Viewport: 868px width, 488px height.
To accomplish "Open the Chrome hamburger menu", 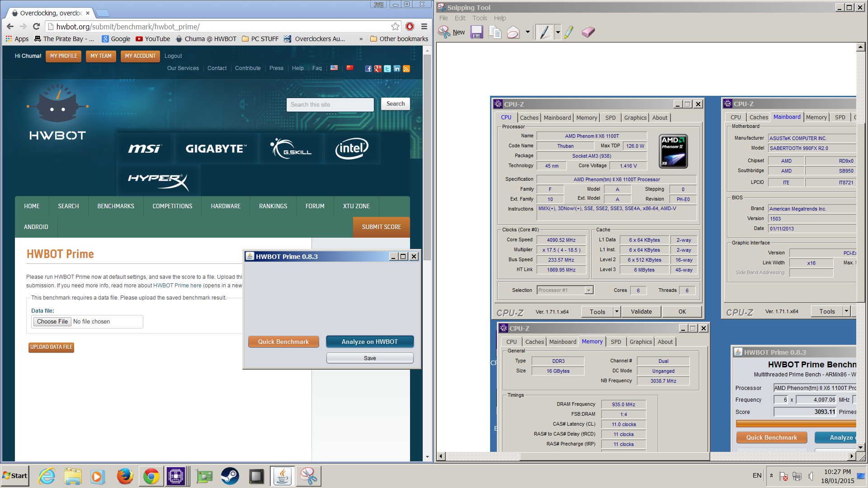I will click(424, 27).
